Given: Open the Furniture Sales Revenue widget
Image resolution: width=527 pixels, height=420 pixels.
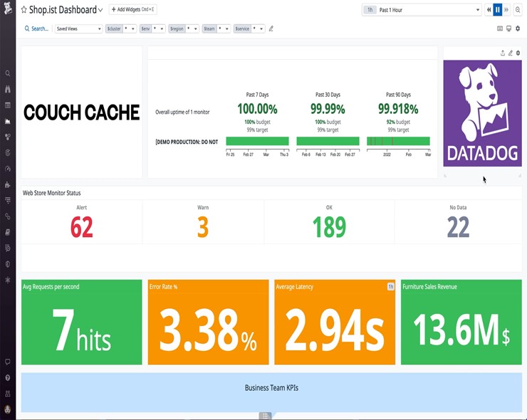Looking at the screenshot, I should (x=461, y=322).
